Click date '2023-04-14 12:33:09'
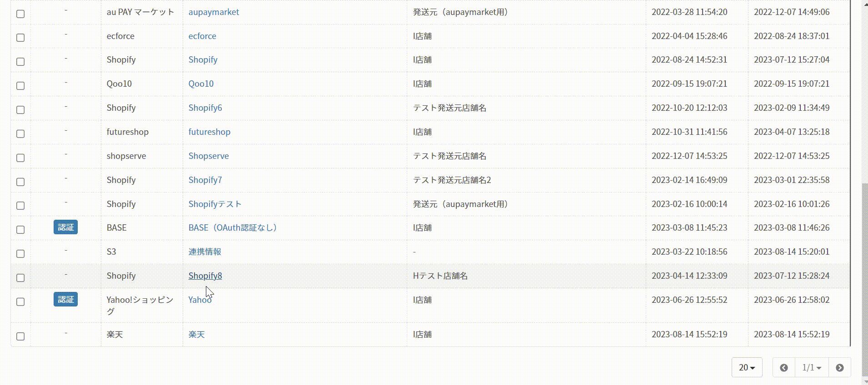 689,276
